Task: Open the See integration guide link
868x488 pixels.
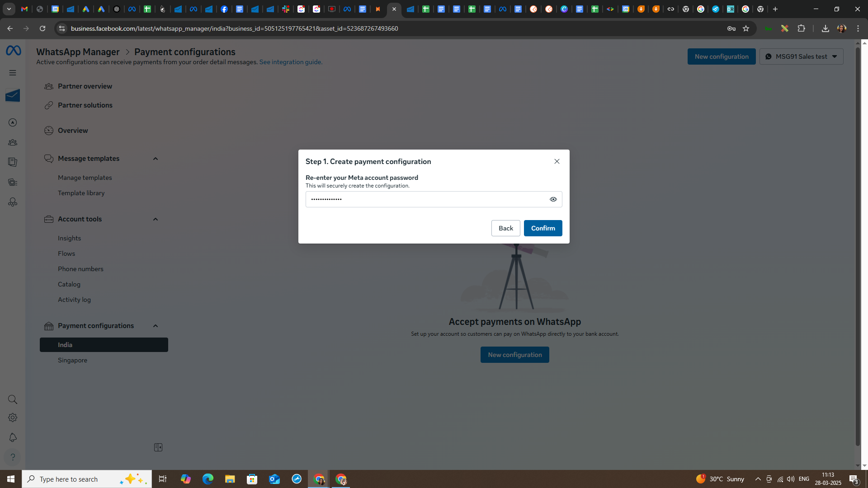Action: click(x=291, y=62)
